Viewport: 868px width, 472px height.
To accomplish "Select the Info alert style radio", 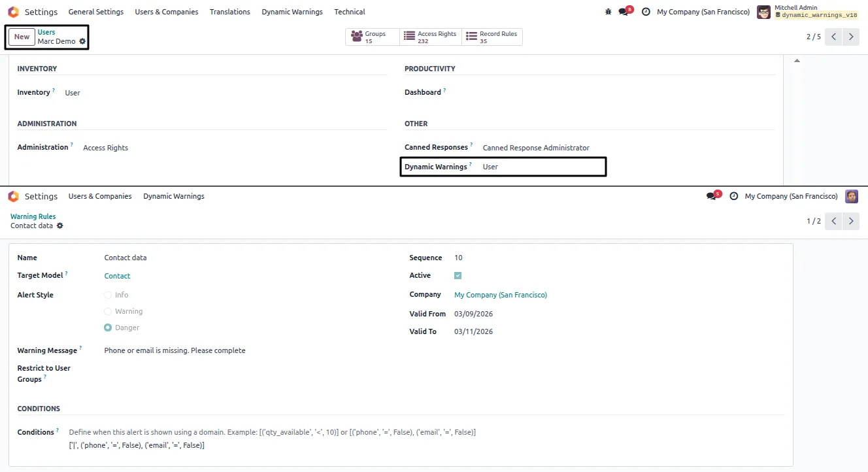I will 108,295.
